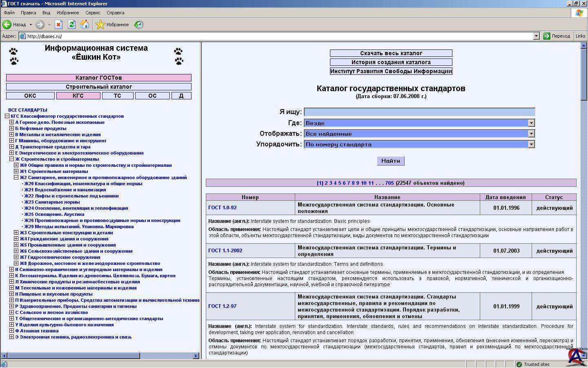The image size is (588, 368).
Task: Click the Forward arrow icon in toolbar
Action: coord(40,25)
